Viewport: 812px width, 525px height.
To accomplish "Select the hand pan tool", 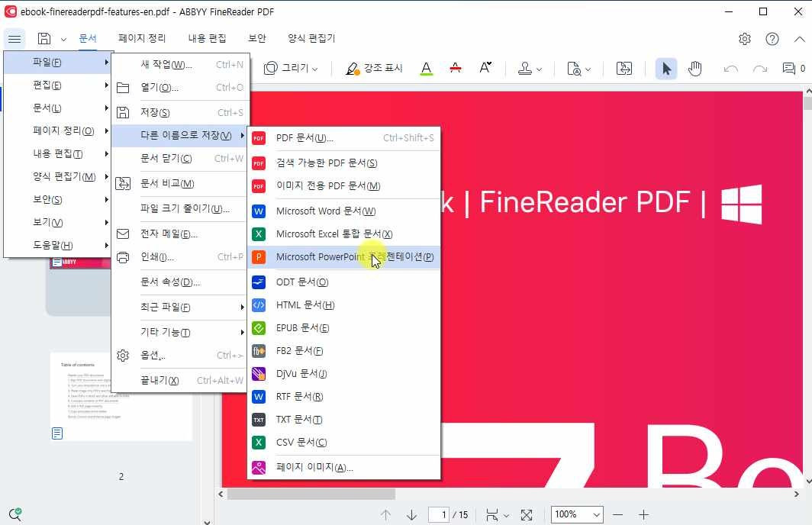I will [695, 69].
